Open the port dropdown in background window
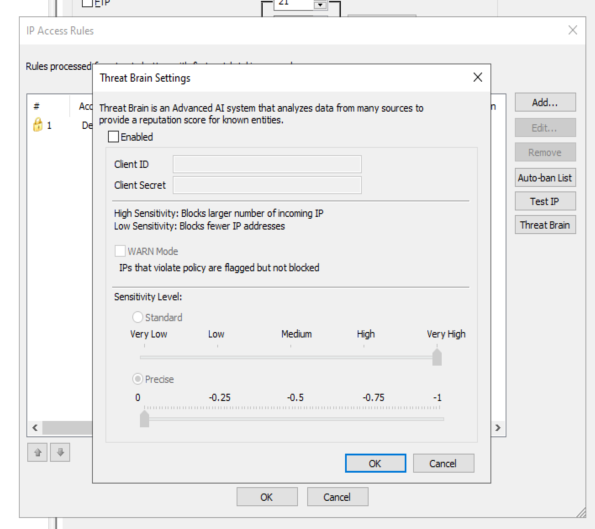 click(320, 5)
